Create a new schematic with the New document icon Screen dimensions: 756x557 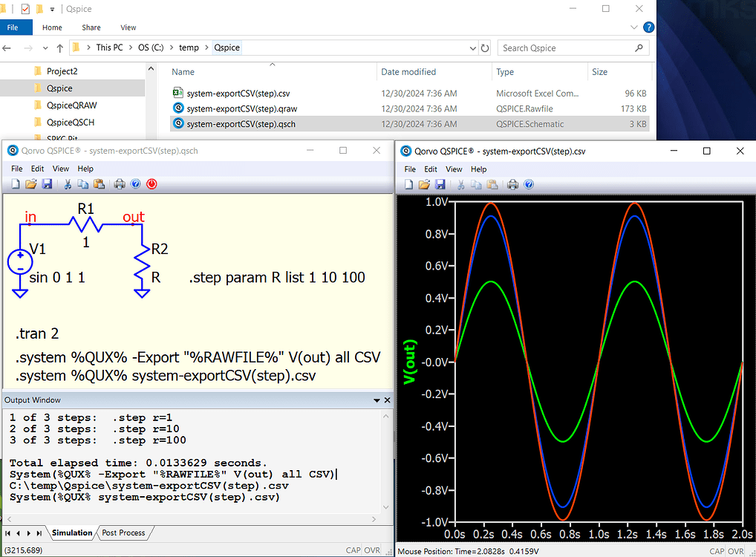(16, 183)
